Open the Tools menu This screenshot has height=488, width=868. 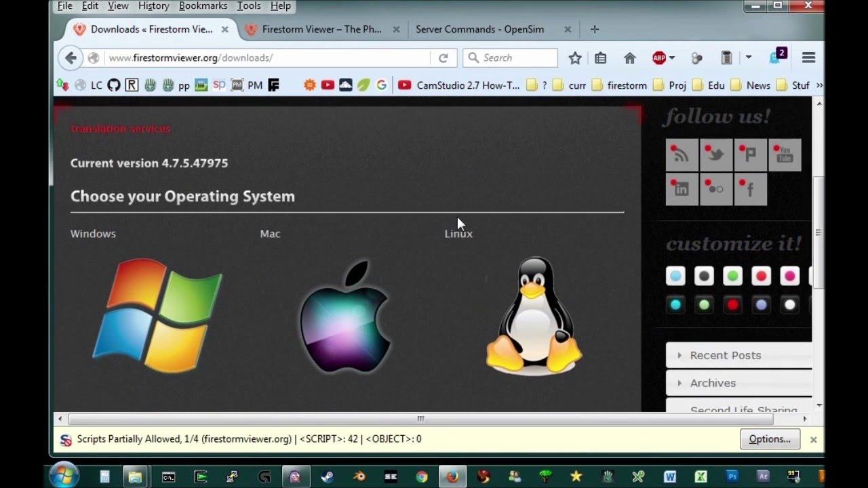[x=249, y=6]
